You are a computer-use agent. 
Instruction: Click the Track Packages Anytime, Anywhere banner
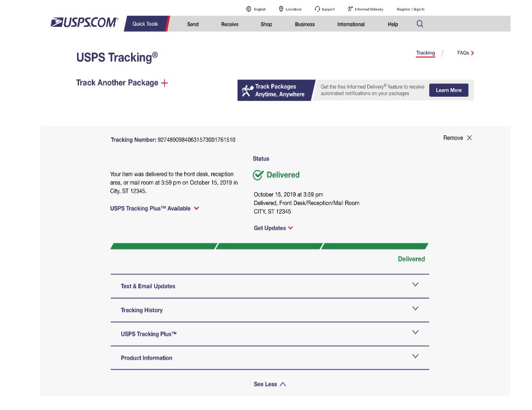[x=277, y=90]
